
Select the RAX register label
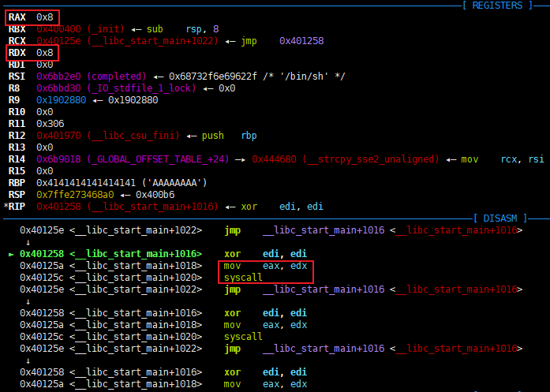(17, 17)
